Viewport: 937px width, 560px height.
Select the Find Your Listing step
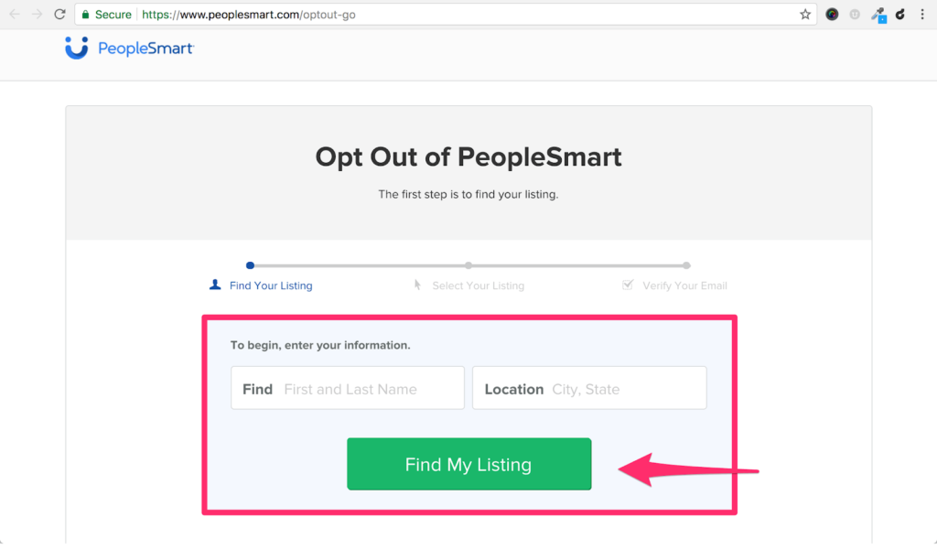(x=271, y=285)
